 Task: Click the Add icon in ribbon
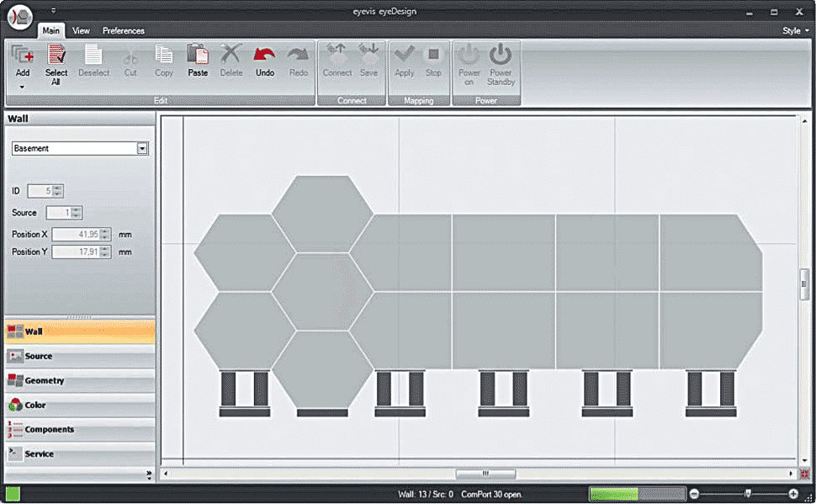(x=23, y=56)
